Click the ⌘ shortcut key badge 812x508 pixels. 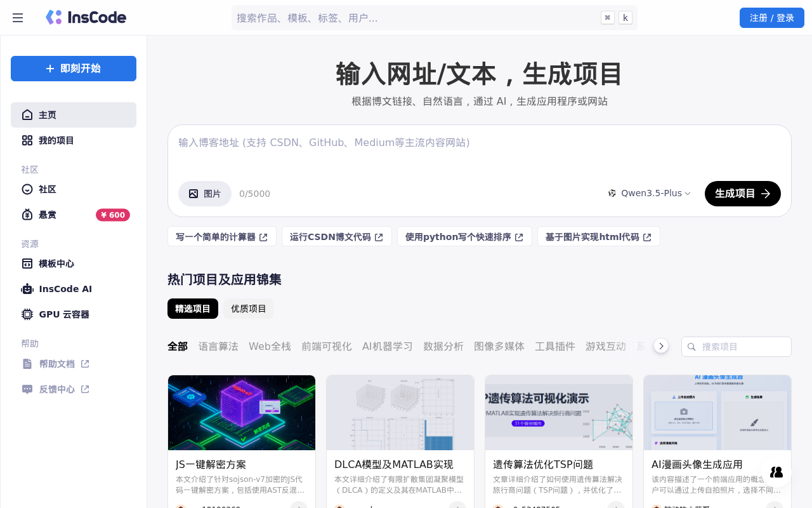point(608,18)
